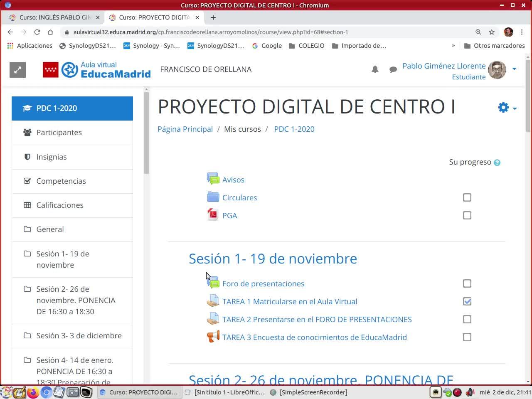Open the PDC 1-2020 breadcrumb link

pyautogui.click(x=294, y=129)
